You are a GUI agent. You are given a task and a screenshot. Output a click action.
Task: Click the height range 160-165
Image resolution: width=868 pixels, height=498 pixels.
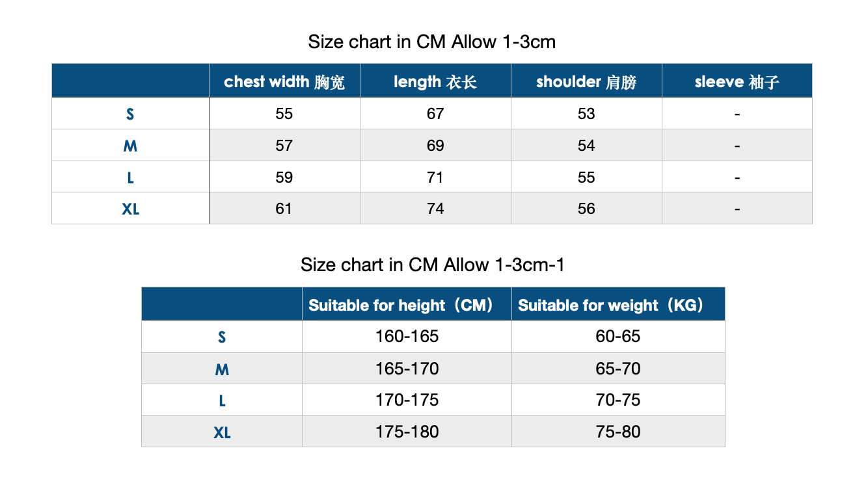pyautogui.click(x=407, y=336)
